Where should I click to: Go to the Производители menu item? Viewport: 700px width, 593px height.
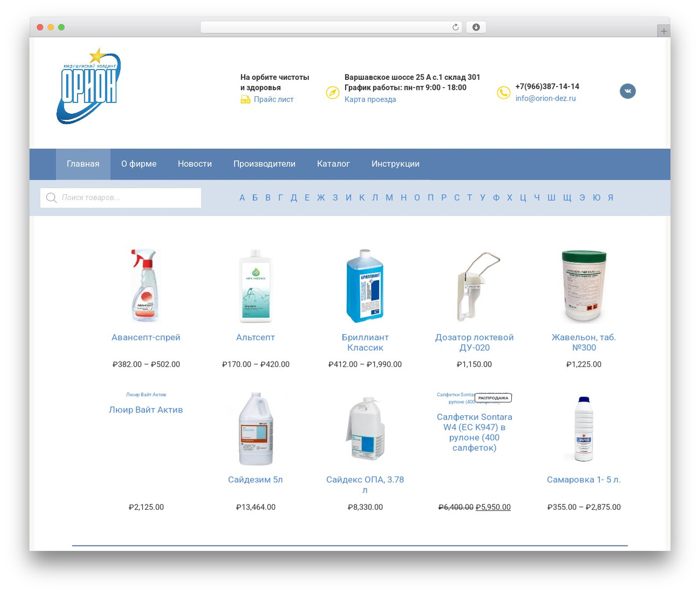point(264,164)
